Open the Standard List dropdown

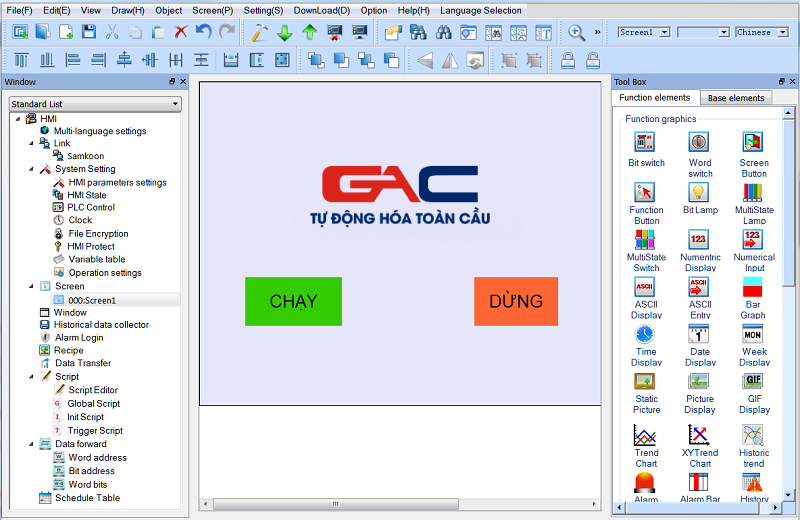tap(94, 104)
